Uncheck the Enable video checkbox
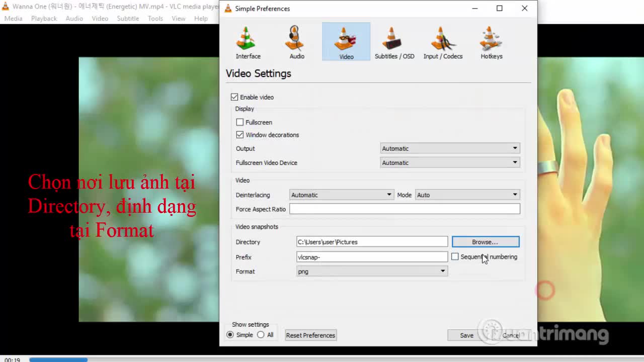 click(x=234, y=97)
